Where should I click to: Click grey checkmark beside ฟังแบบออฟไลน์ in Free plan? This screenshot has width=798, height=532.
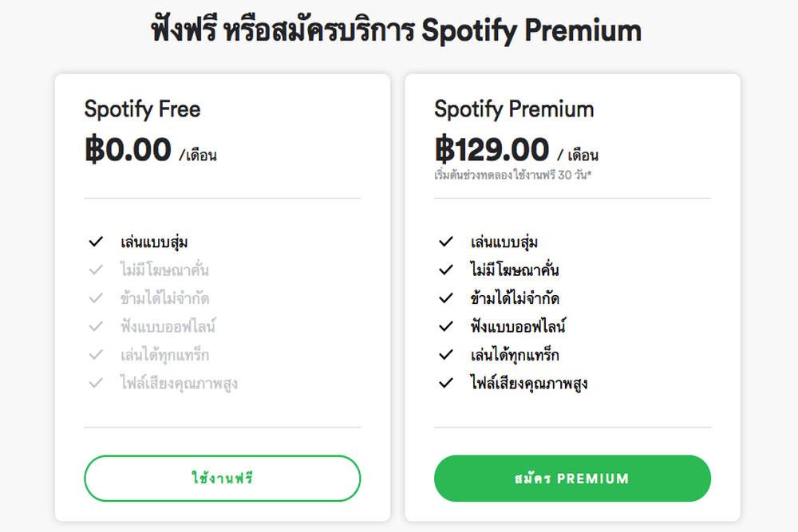coord(96,326)
